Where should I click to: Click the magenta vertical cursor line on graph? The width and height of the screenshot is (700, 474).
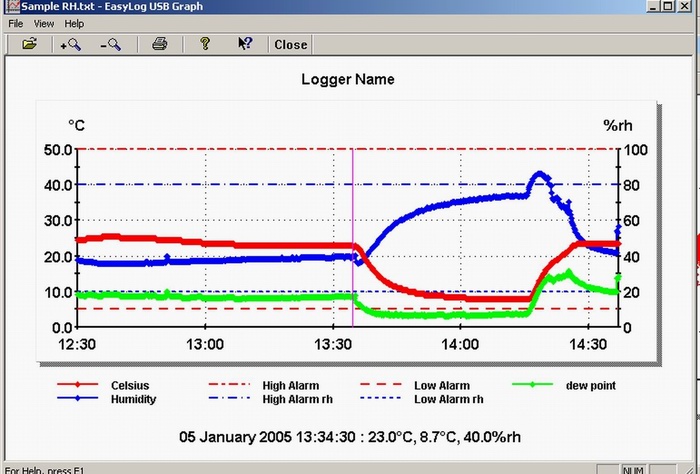[353, 200]
